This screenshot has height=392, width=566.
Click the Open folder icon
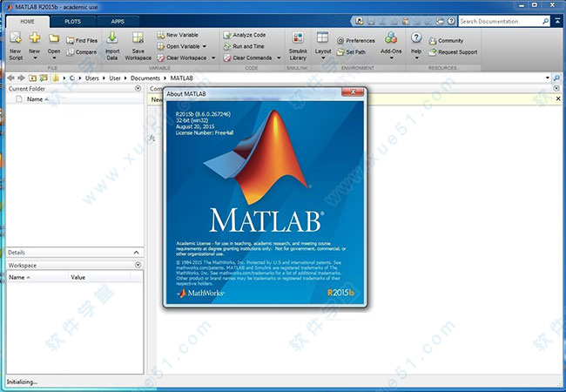click(54, 38)
